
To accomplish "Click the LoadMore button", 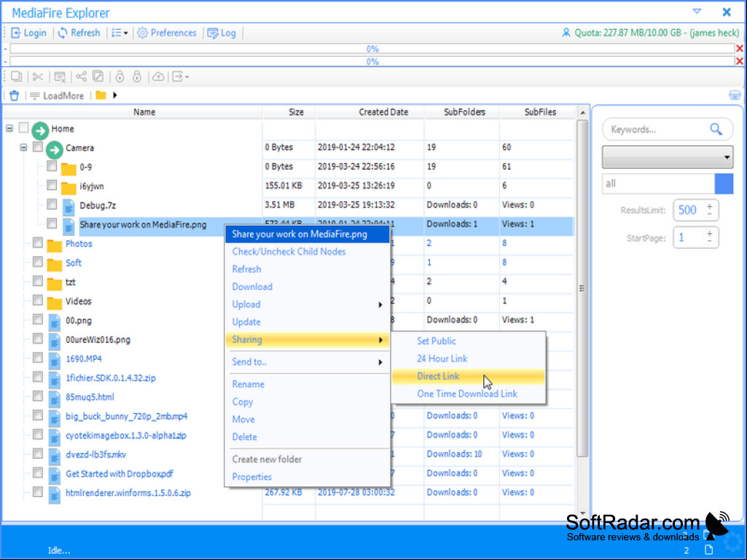I will pos(57,95).
